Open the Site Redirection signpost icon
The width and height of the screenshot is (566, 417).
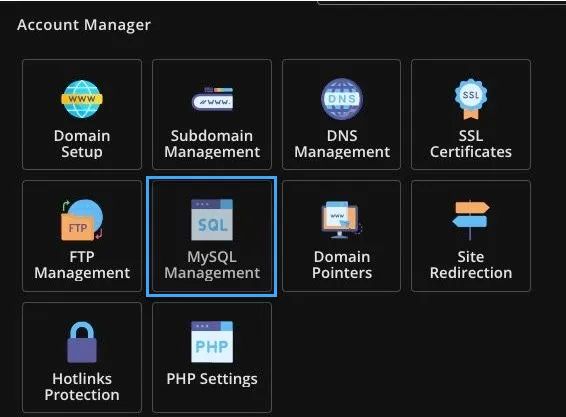471,220
